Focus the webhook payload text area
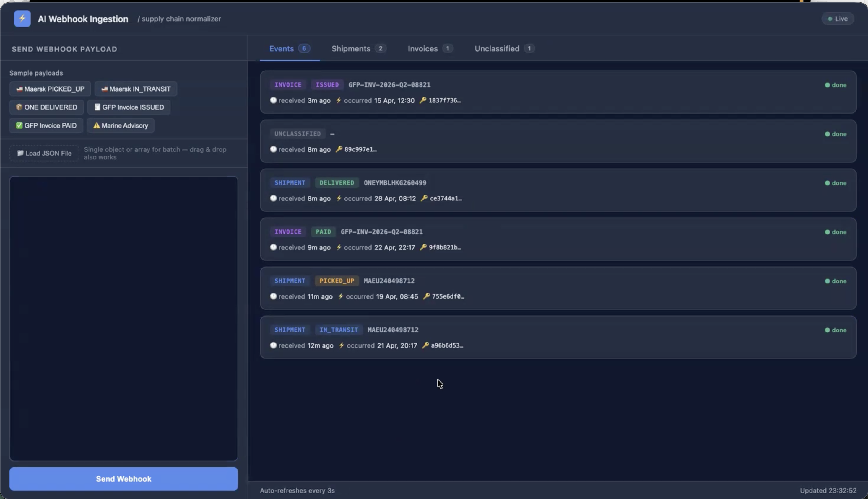This screenshot has height=499, width=868. pos(124,318)
